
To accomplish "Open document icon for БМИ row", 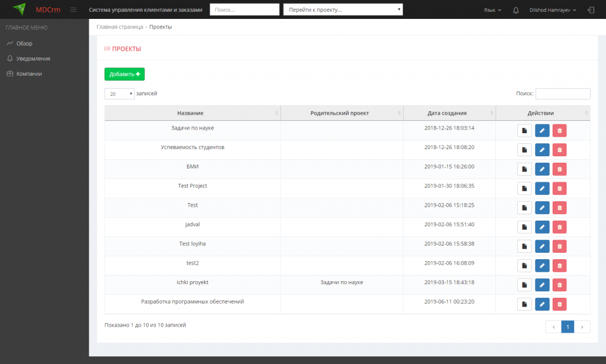I will [x=524, y=169].
